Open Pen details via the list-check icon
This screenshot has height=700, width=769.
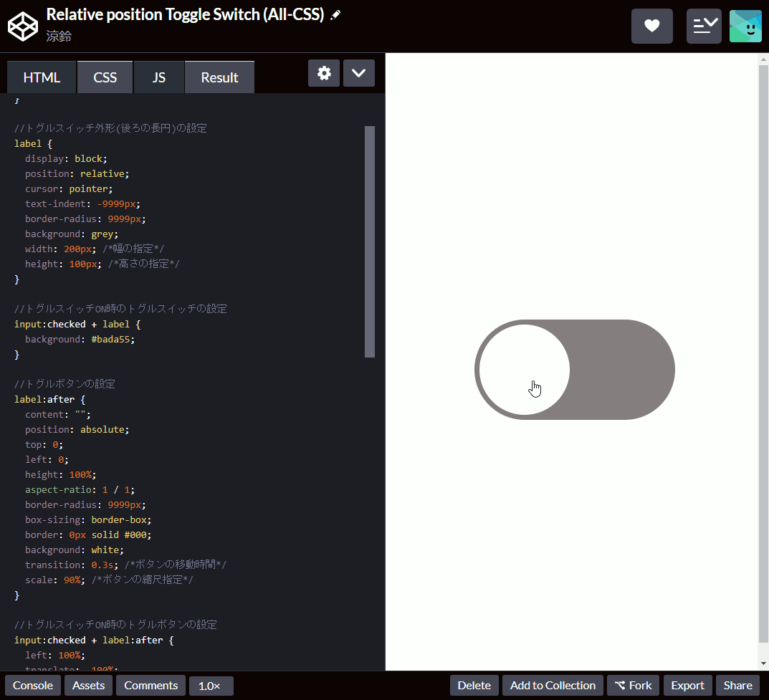tap(704, 26)
